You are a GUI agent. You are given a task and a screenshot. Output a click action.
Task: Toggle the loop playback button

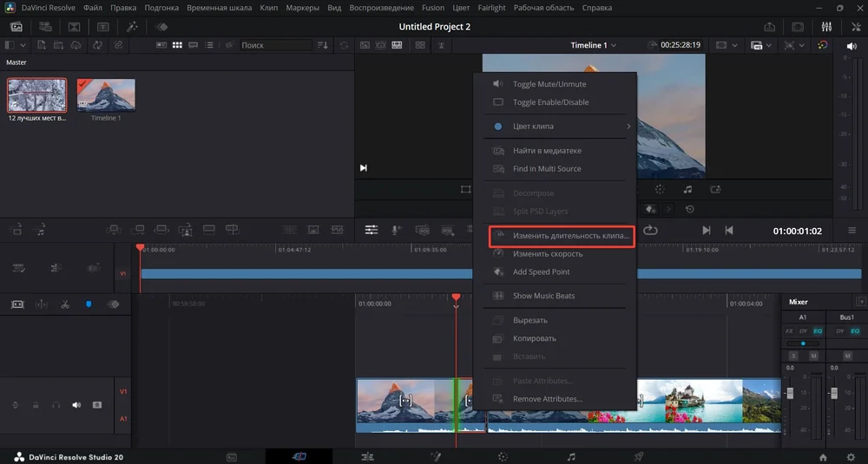tap(651, 230)
